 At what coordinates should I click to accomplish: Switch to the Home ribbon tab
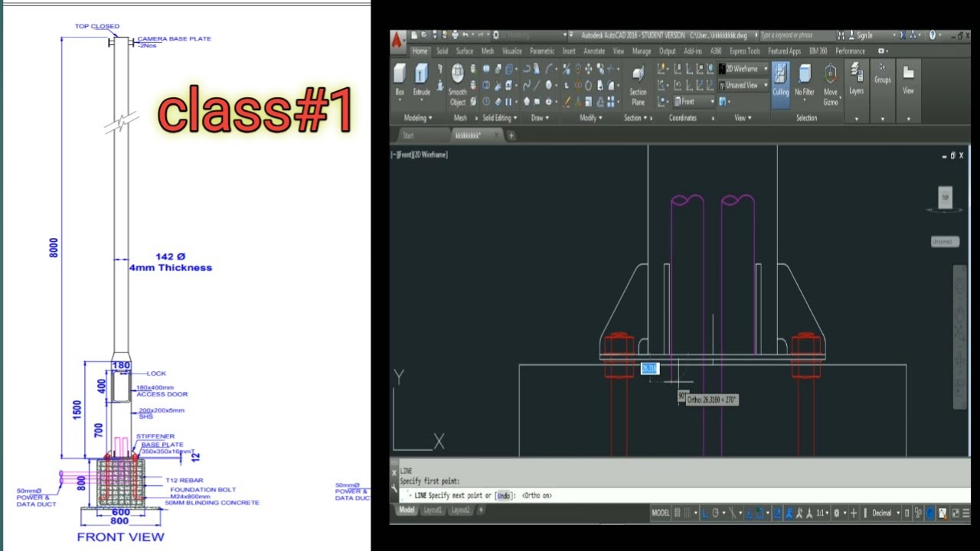420,51
